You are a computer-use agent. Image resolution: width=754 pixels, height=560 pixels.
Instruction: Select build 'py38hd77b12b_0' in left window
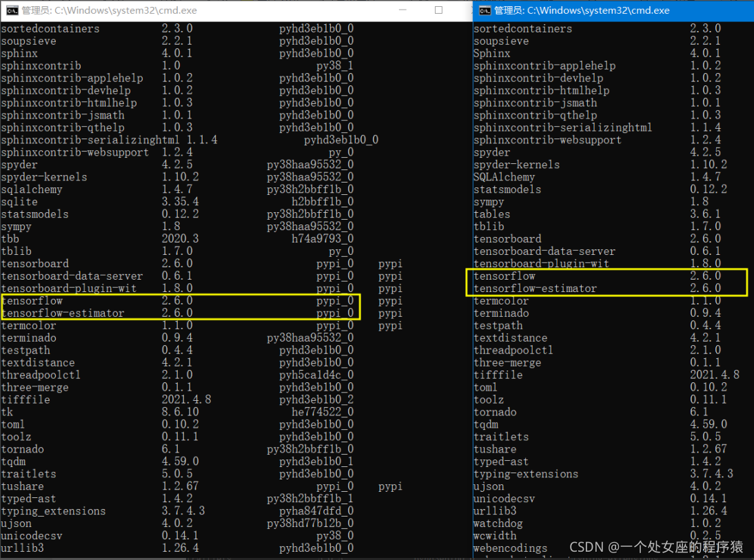tap(310, 523)
